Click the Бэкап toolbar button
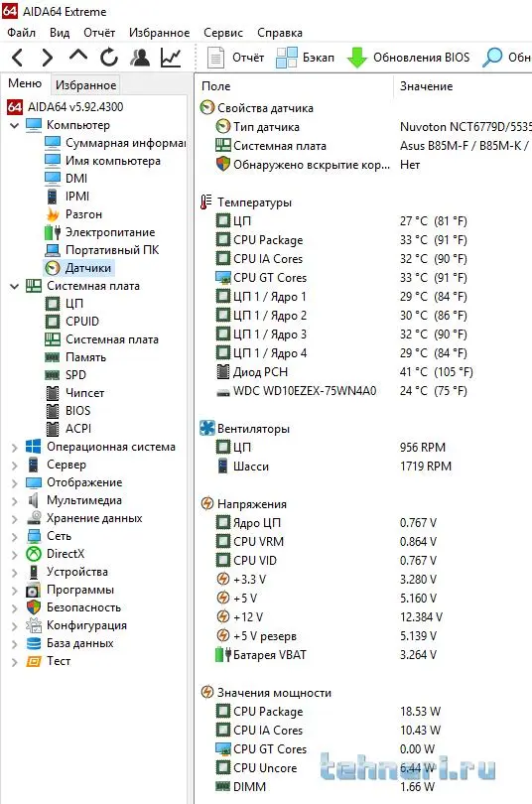532x804 pixels. [306, 57]
